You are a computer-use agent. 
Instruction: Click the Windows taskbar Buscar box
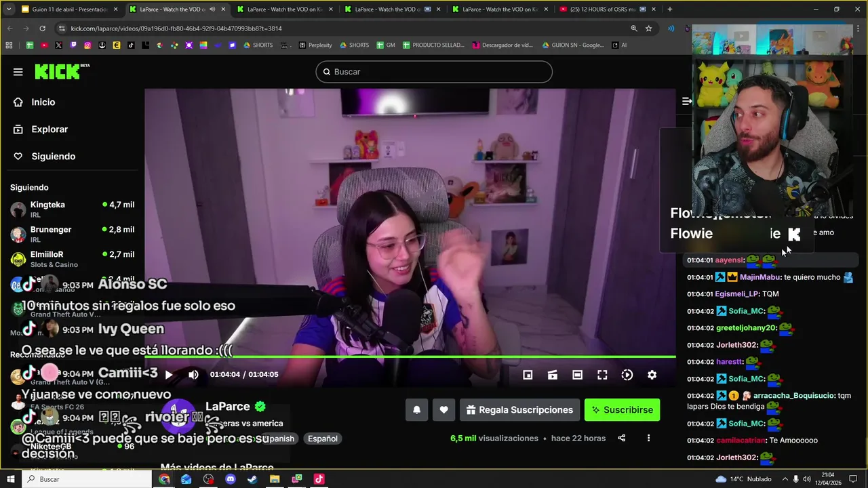(x=87, y=479)
